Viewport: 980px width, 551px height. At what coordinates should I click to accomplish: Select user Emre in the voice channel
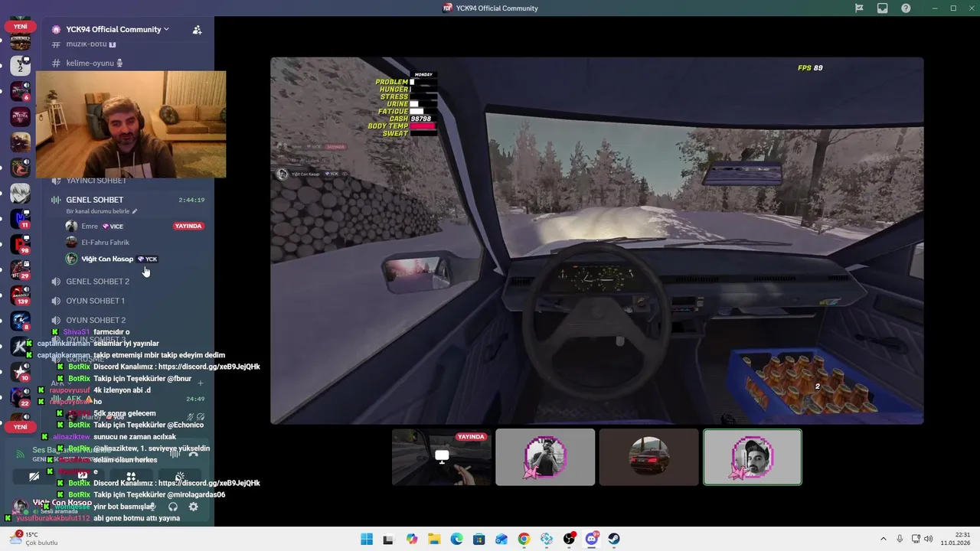(90, 227)
